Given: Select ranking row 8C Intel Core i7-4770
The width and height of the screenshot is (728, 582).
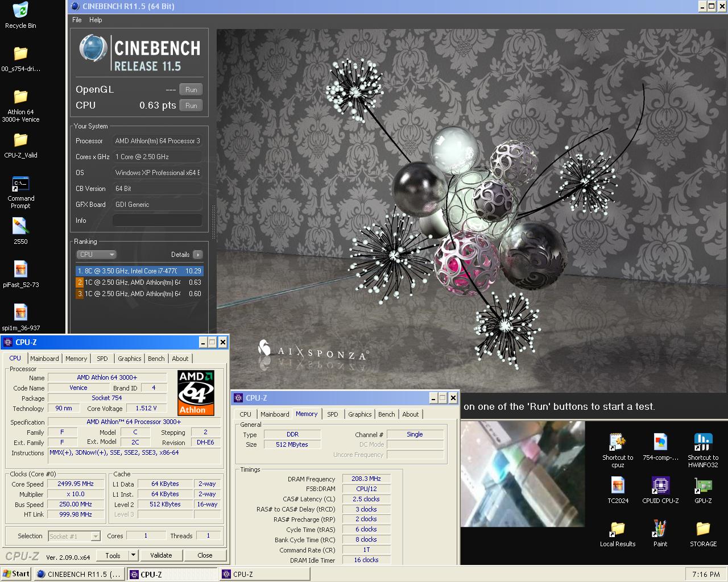Looking at the screenshot, I should click(x=139, y=271).
